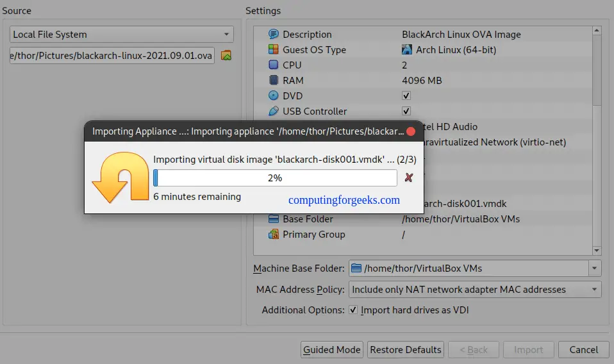This screenshot has width=614, height=364.
Task: Click the Description speech bubble icon
Action: 273,35
